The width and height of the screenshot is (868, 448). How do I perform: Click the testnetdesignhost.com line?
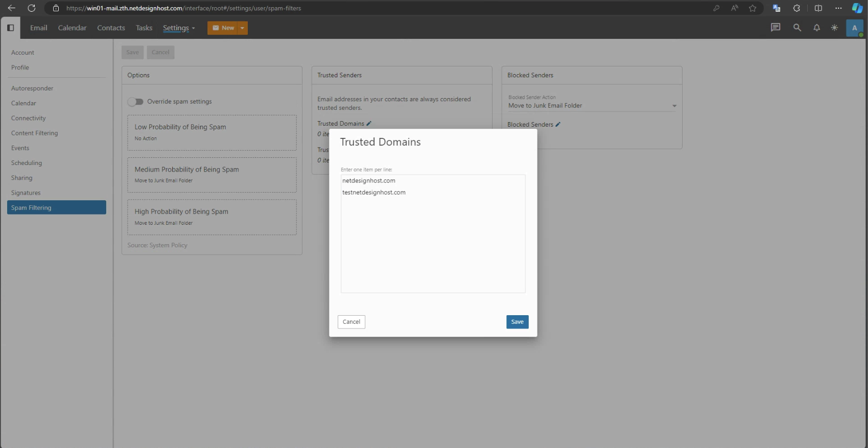pyautogui.click(x=374, y=193)
